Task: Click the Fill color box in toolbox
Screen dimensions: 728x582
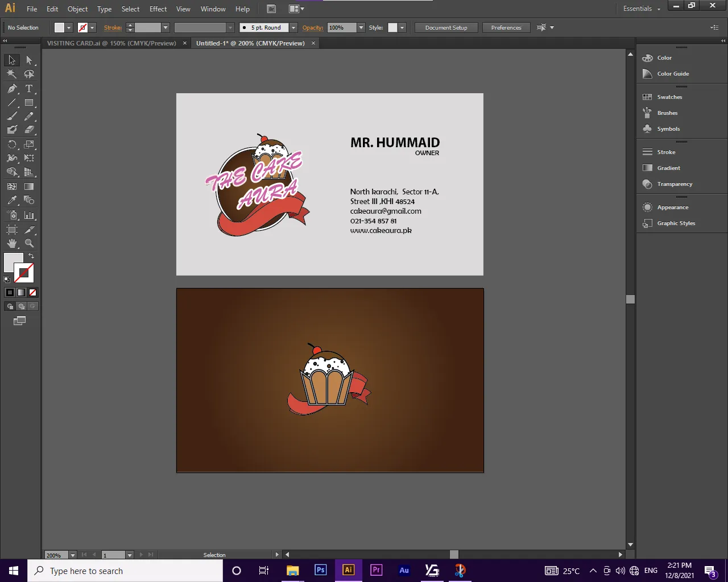Action: 11,260
